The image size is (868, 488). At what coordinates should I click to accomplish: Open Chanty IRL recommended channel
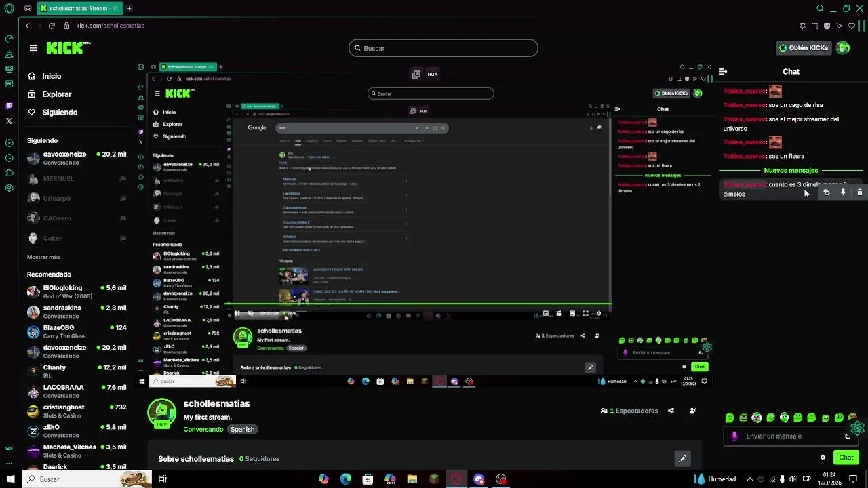[77, 371]
